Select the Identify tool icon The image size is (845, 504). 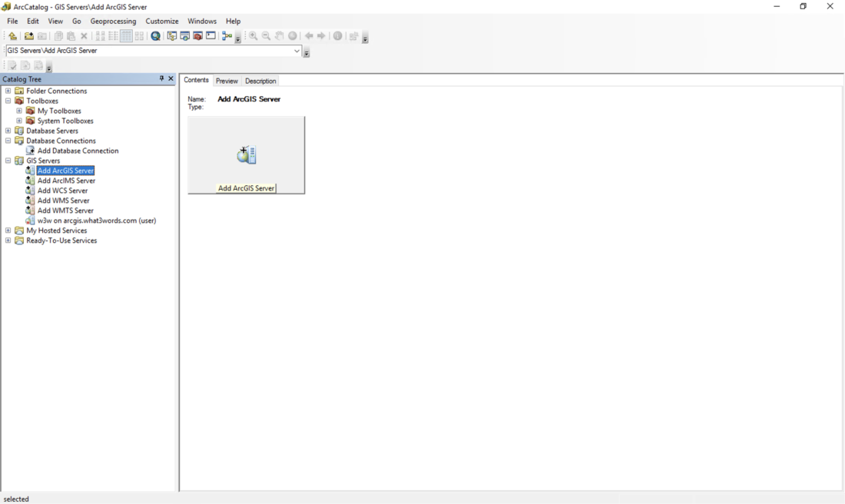(x=337, y=36)
